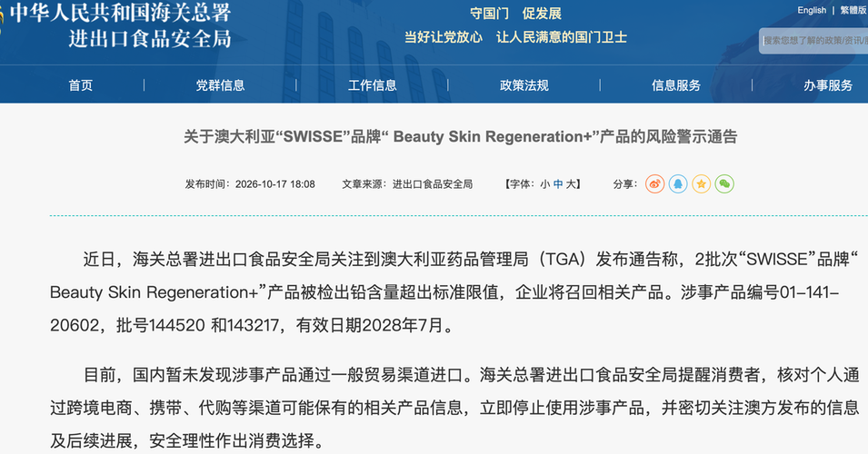Screen dimensions: 868x454
Task: Switch to 繁體版 traditional Chinese
Action: [x=853, y=10]
